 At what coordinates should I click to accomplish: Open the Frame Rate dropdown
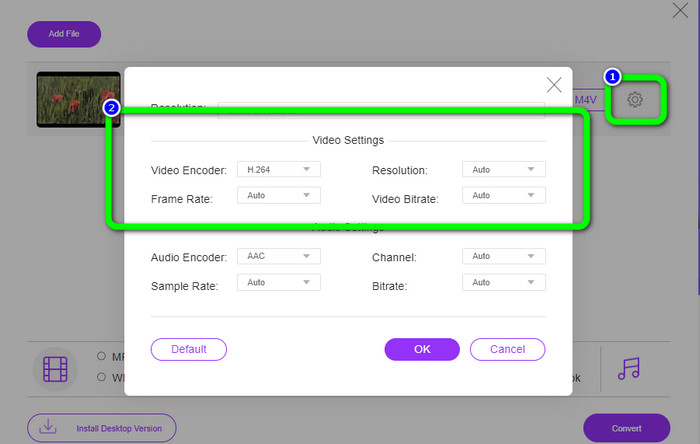click(x=279, y=195)
